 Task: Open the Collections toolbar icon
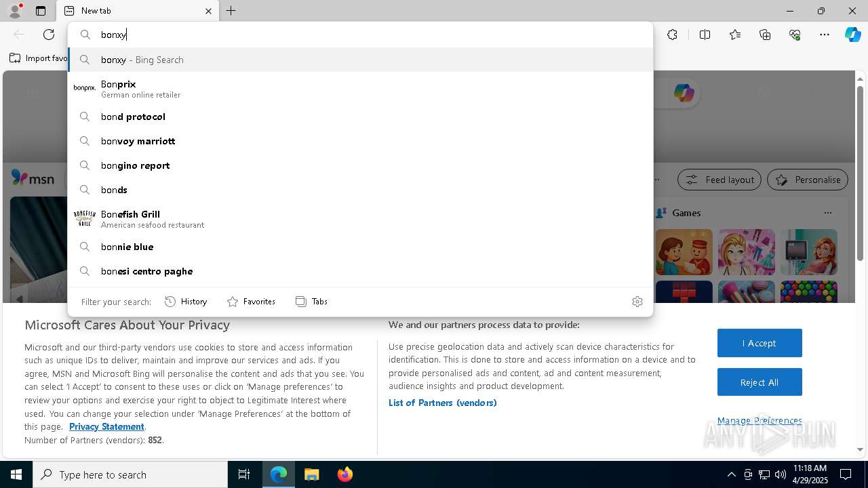765,35
